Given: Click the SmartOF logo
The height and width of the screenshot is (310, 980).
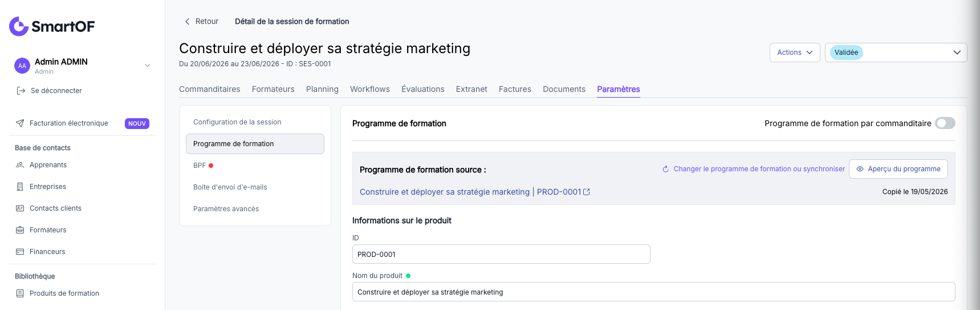Looking at the screenshot, I should pos(52,26).
